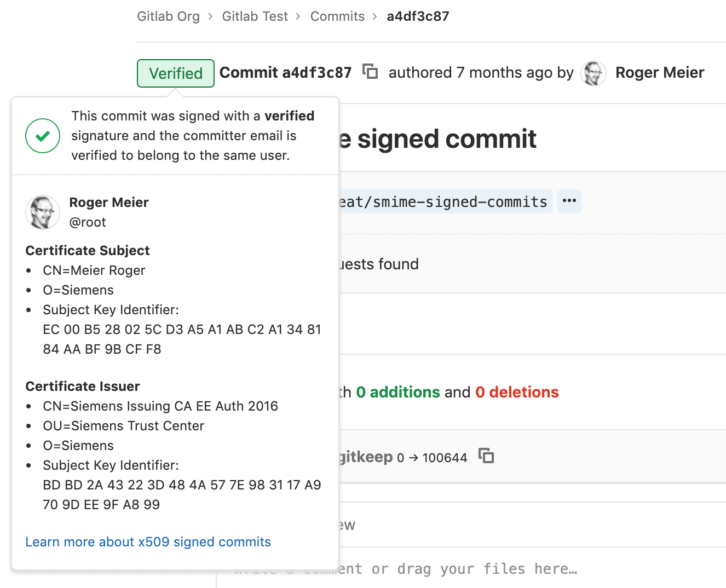Click Roger Meier's name in the commit header
Image resolution: width=726 pixels, height=588 pixels.
[659, 72]
